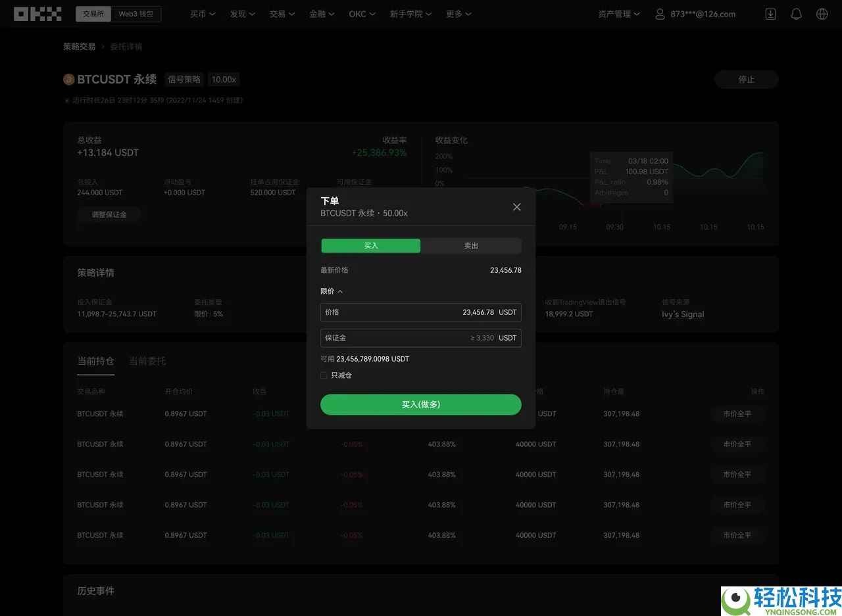The image size is (842, 616).
Task: Click the 策略详情 section heading
Action: (x=96, y=273)
